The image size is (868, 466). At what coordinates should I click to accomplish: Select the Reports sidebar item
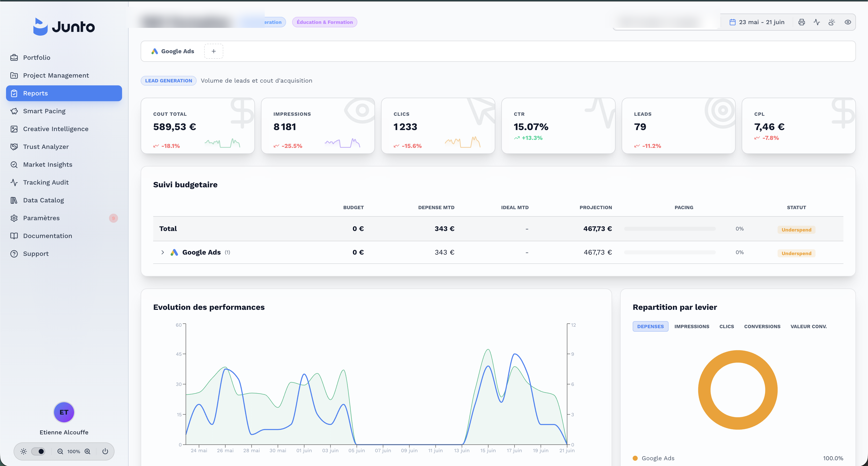point(64,93)
